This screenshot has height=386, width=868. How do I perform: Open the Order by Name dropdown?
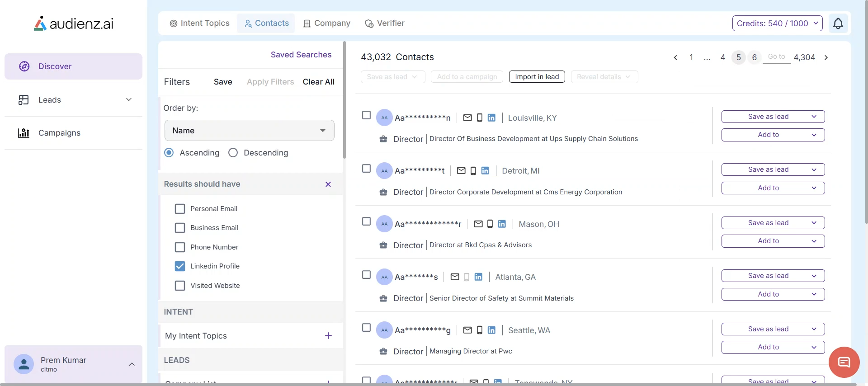pyautogui.click(x=250, y=131)
